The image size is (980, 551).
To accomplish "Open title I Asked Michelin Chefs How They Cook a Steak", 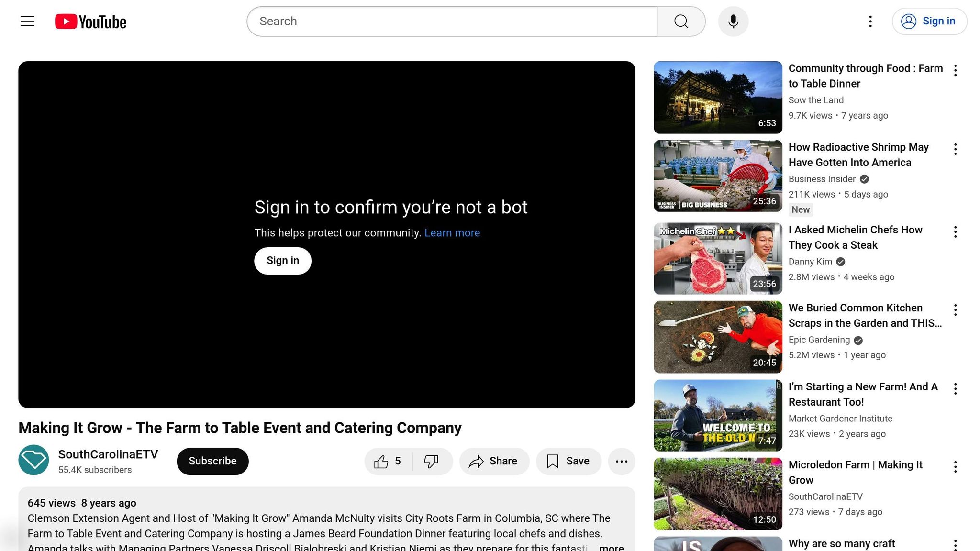I will point(855,238).
